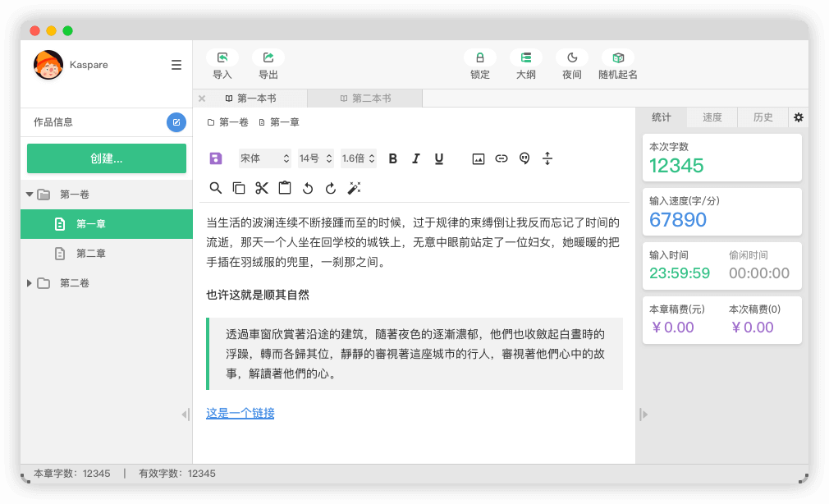Open 这是一个链接 hyperlink
The height and width of the screenshot is (504, 829).
[239, 414]
